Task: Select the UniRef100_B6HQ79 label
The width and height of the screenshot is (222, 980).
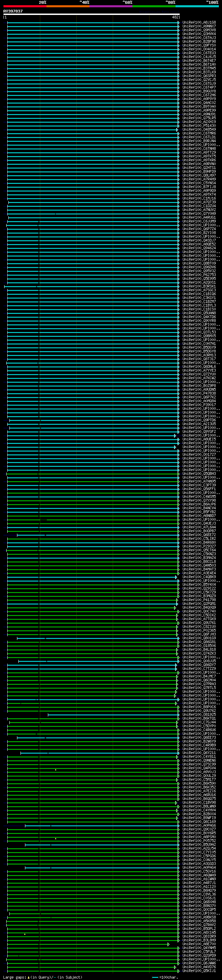Action: point(199,891)
